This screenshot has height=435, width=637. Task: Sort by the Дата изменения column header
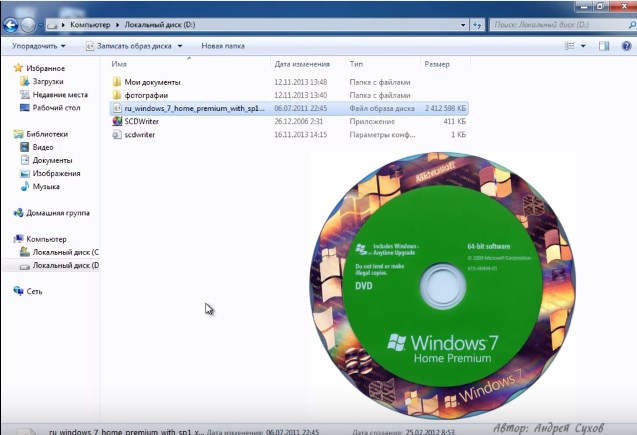tap(302, 64)
